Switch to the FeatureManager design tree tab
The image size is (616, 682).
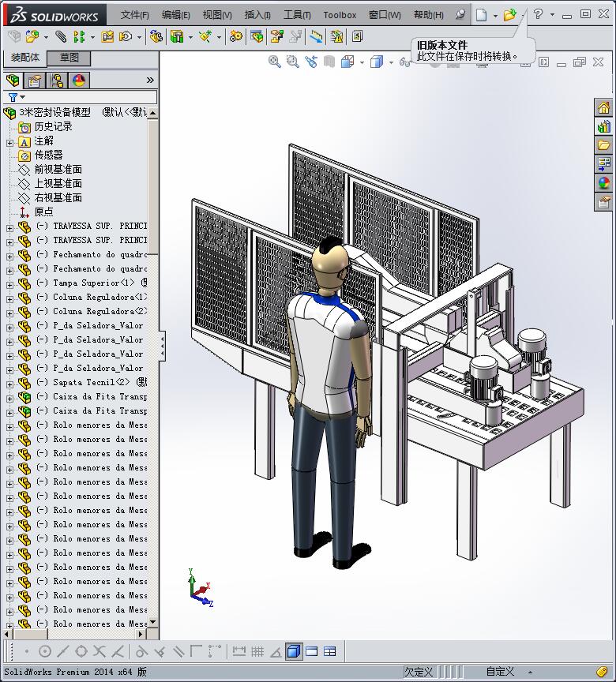(x=13, y=81)
